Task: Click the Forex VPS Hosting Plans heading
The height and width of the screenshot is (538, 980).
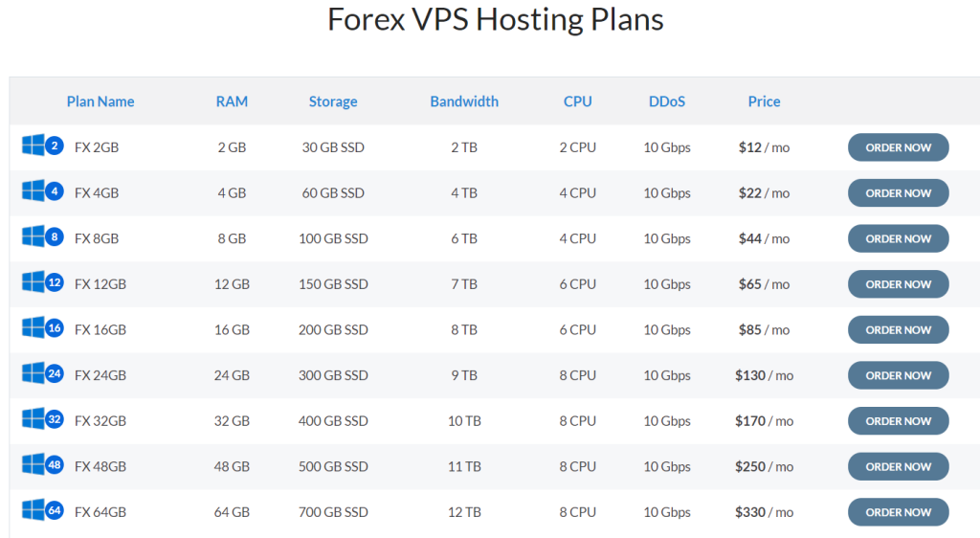Action: click(x=495, y=20)
